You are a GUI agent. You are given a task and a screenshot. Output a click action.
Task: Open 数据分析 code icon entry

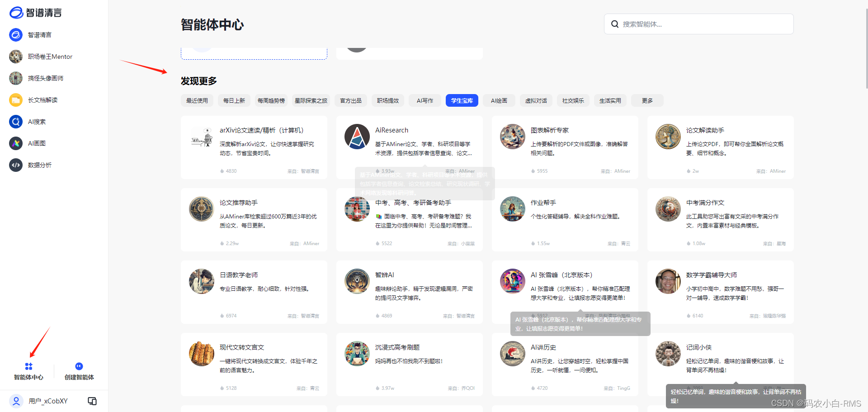[16, 165]
